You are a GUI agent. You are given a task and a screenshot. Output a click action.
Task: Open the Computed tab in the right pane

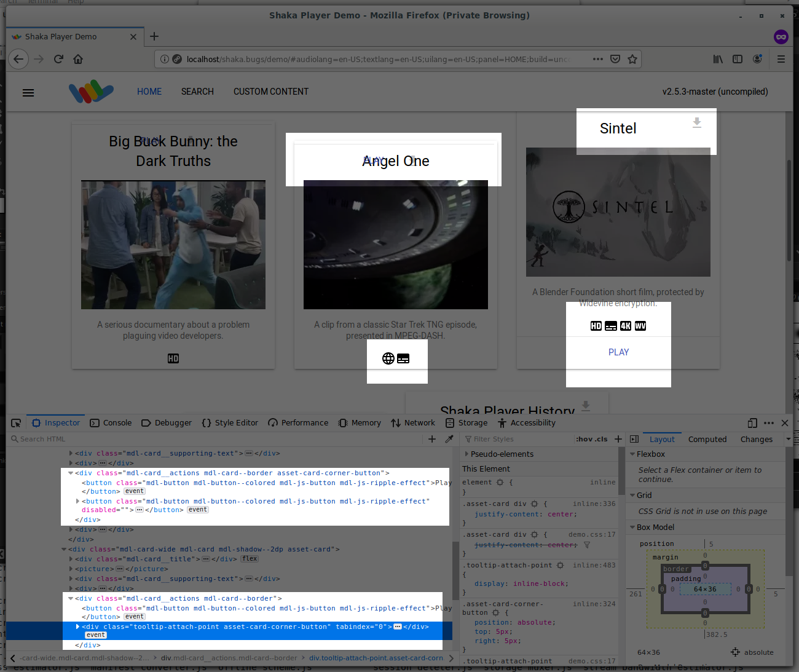click(707, 439)
